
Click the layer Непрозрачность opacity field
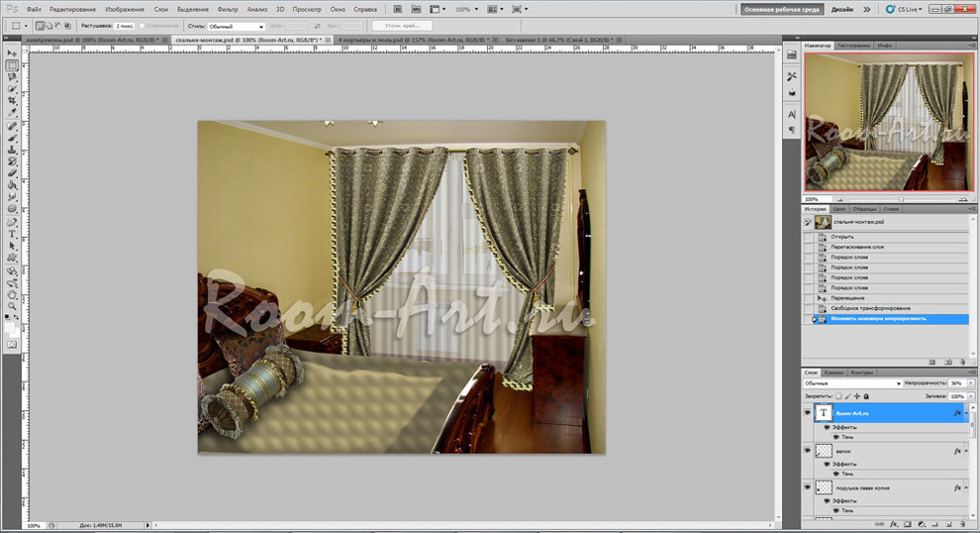pos(956,382)
